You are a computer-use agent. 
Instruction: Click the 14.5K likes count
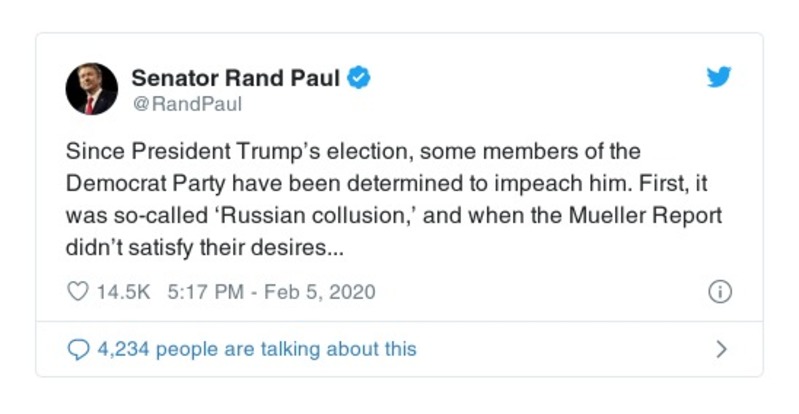click(x=123, y=292)
